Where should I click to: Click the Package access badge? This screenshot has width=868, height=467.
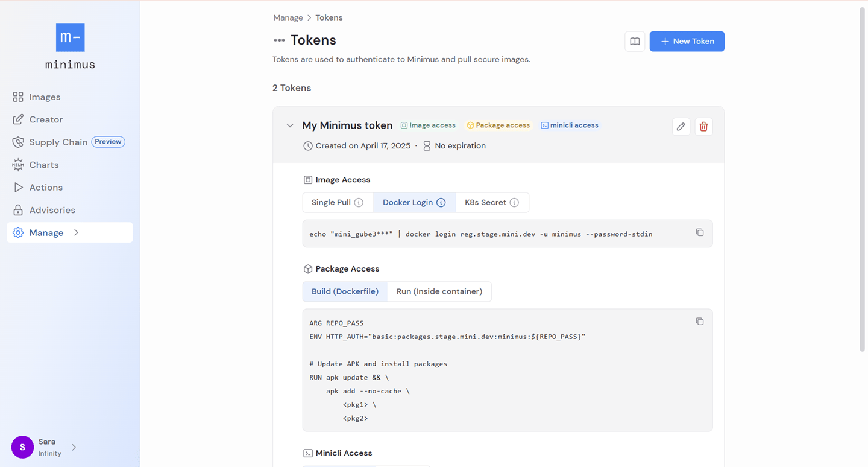coord(498,125)
